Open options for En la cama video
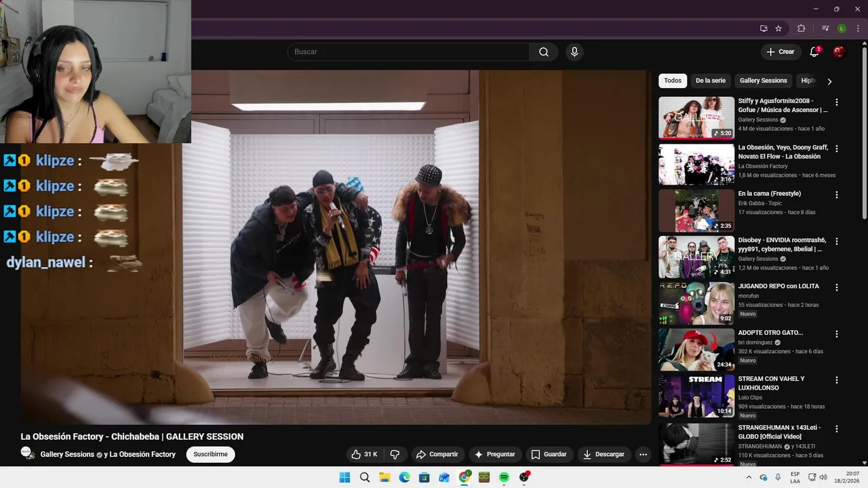Screen dimensions: 868x488 pos(836,195)
